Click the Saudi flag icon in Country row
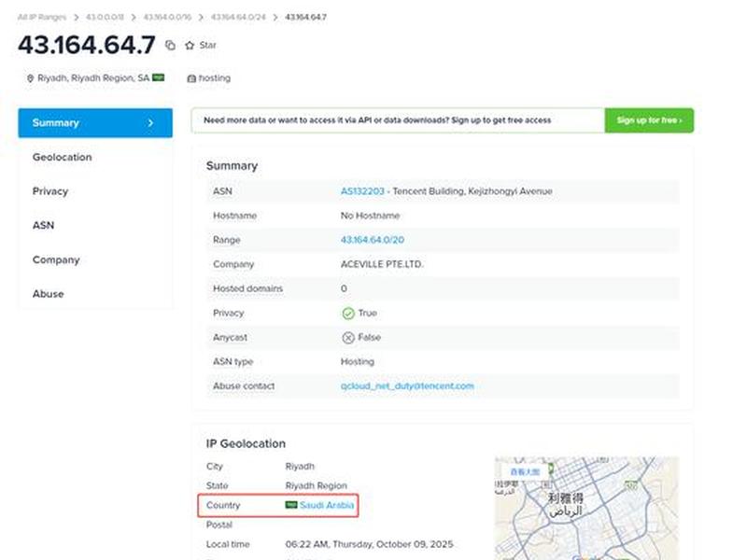Image resolution: width=747 pixels, height=560 pixels. 291,505
